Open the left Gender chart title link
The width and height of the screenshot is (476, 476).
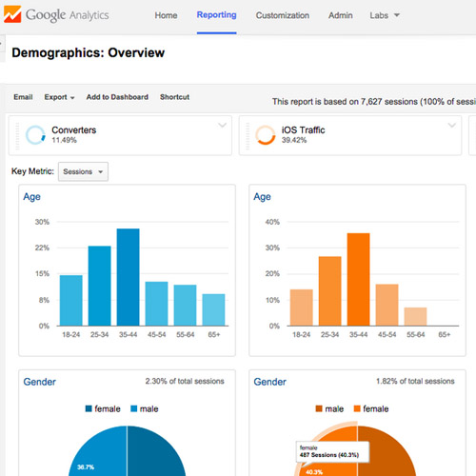click(x=40, y=382)
